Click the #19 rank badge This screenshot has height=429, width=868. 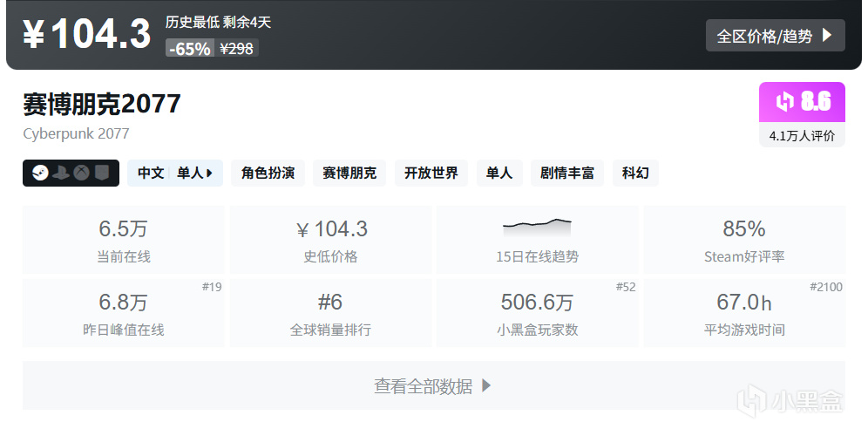coord(212,287)
